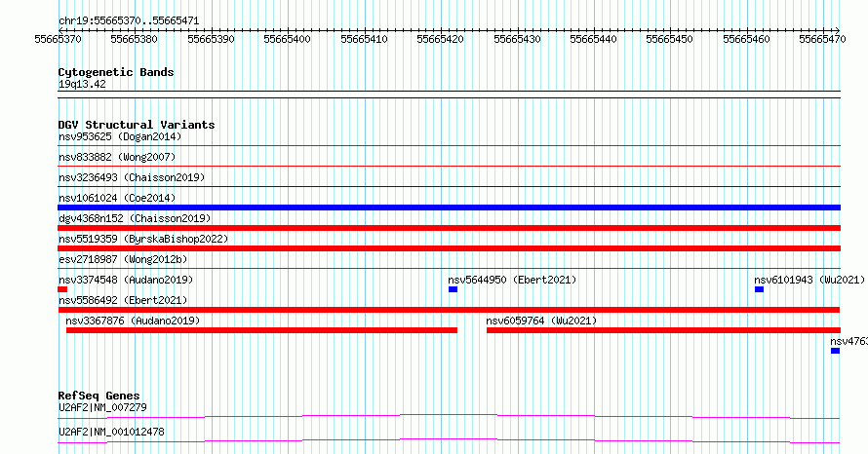Click ruler coordinate 55665430
868x454 pixels.
(517, 39)
